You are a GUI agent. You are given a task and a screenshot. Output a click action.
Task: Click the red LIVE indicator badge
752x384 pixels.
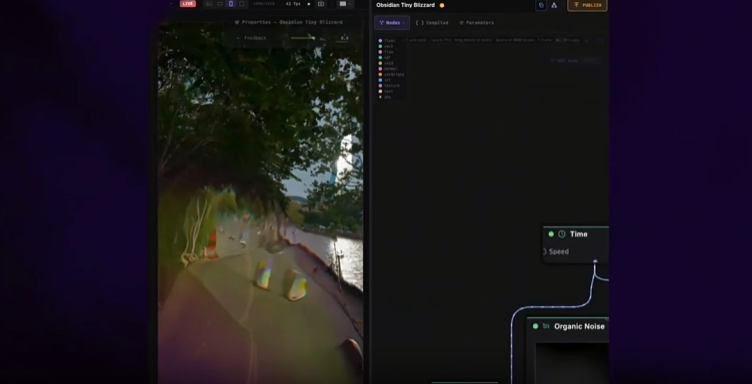click(x=188, y=4)
